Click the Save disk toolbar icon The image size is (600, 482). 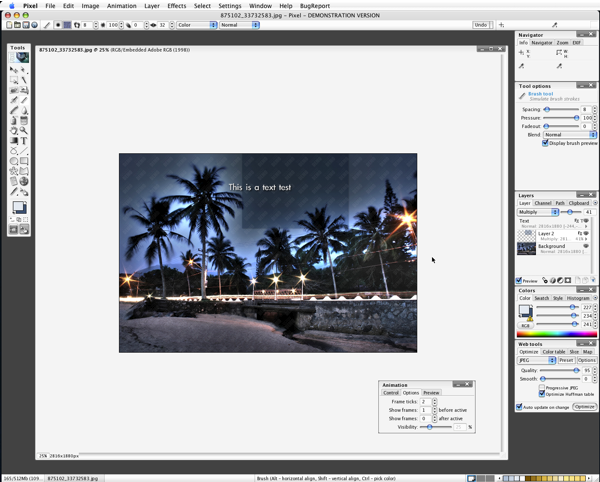click(26, 25)
